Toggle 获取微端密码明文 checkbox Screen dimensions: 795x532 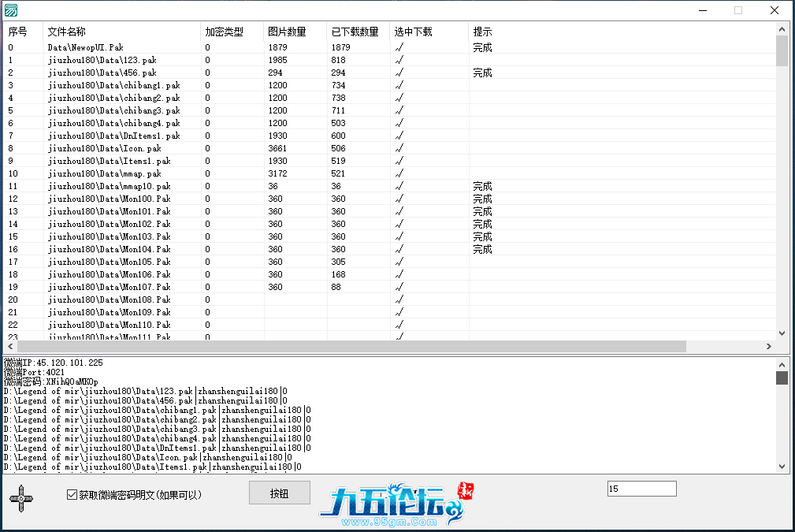coord(72,495)
